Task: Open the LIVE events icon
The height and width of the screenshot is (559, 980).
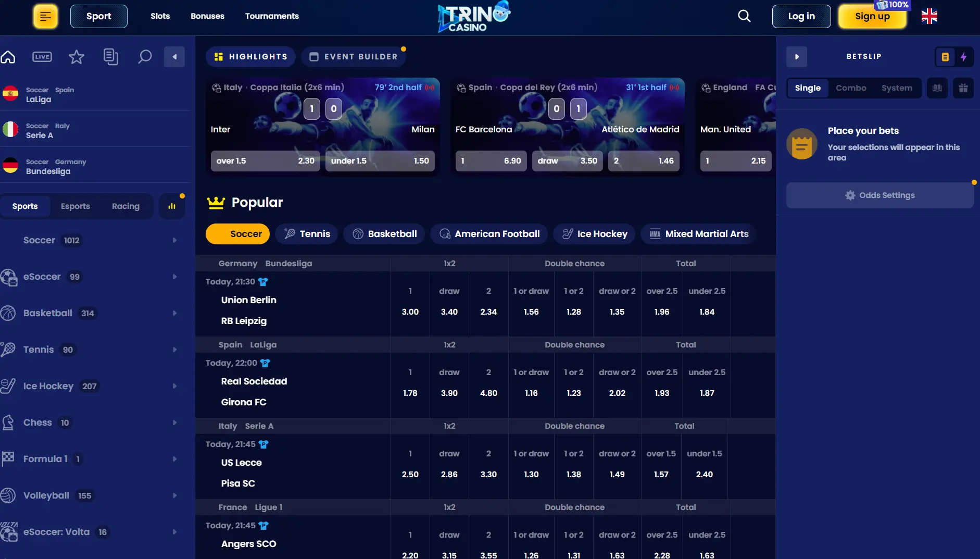Action: (x=42, y=57)
